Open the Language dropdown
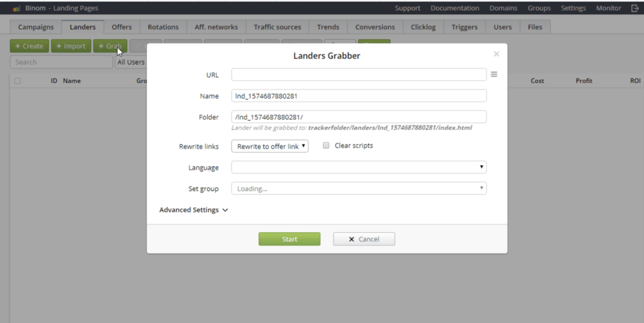 coord(358,168)
